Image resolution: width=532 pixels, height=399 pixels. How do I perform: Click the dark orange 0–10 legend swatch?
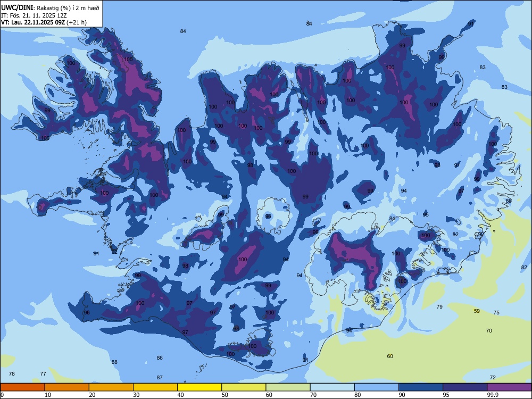(x=22, y=387)
